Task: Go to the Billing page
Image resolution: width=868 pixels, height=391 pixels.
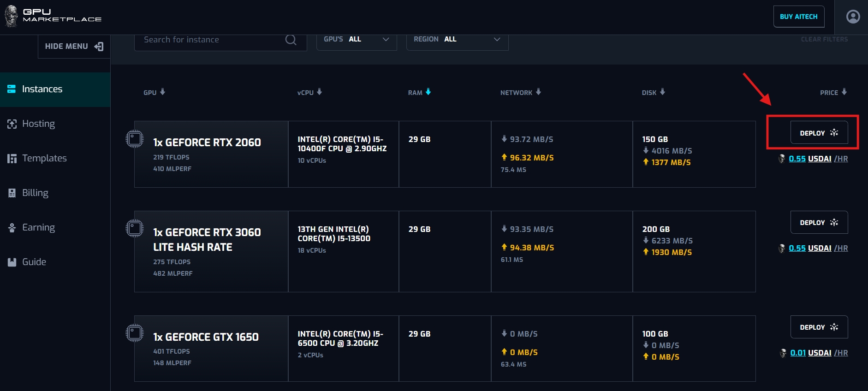Action: pos(35,193)
